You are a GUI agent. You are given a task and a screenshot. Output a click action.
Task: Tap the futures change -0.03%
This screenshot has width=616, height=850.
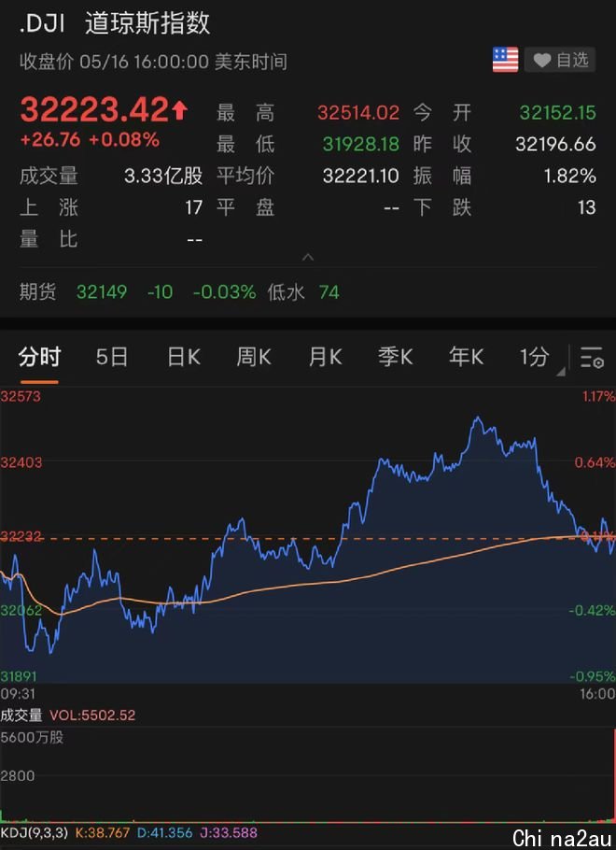coord(224,292)
